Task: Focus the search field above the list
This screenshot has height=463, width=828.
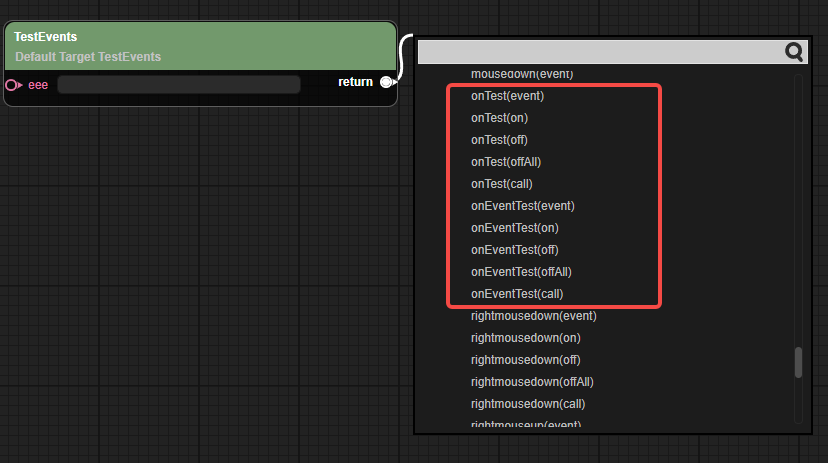Action: point(600,52)
